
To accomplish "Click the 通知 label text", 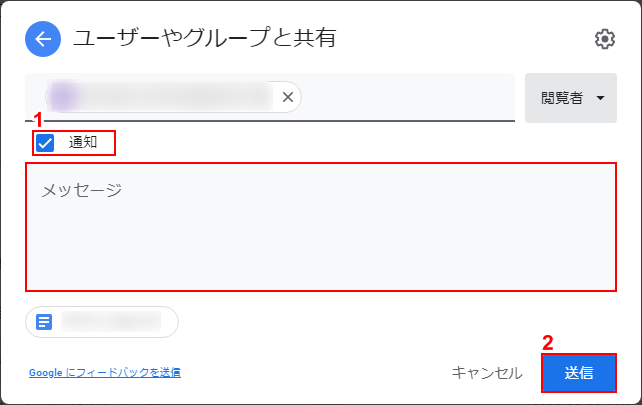I will (x=83, y=143).
